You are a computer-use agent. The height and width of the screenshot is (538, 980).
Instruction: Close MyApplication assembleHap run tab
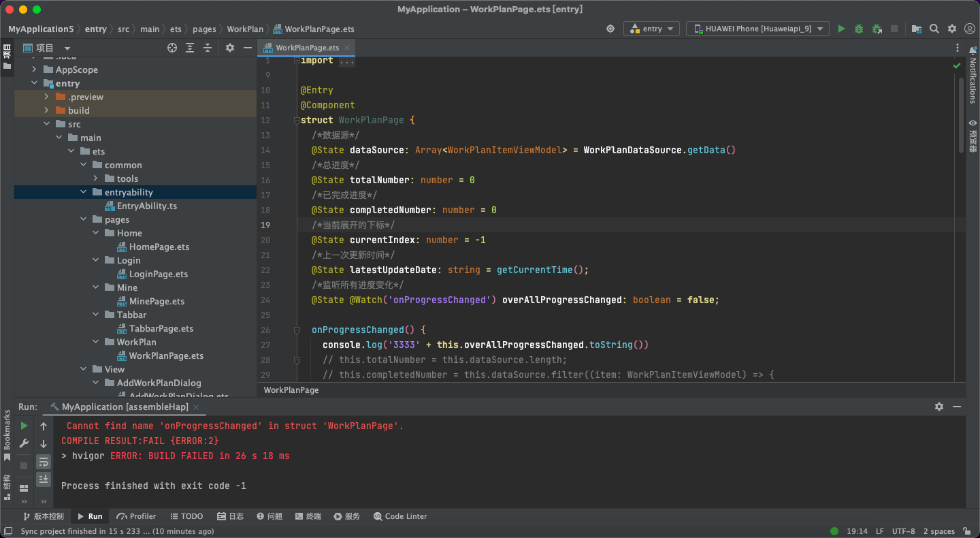[x=196, y=407]
